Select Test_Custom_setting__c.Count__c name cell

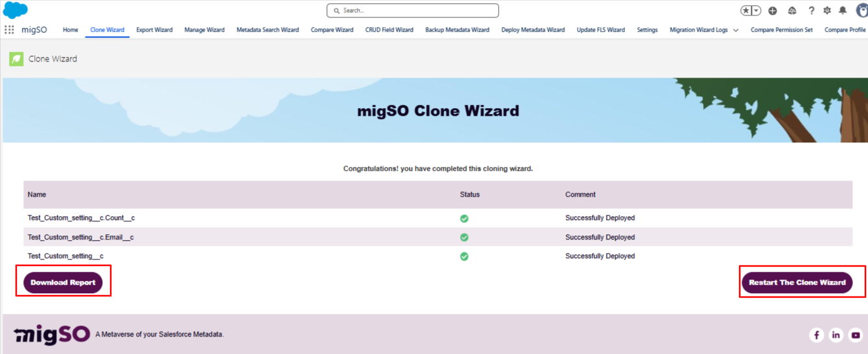click(x=81, y=218)
